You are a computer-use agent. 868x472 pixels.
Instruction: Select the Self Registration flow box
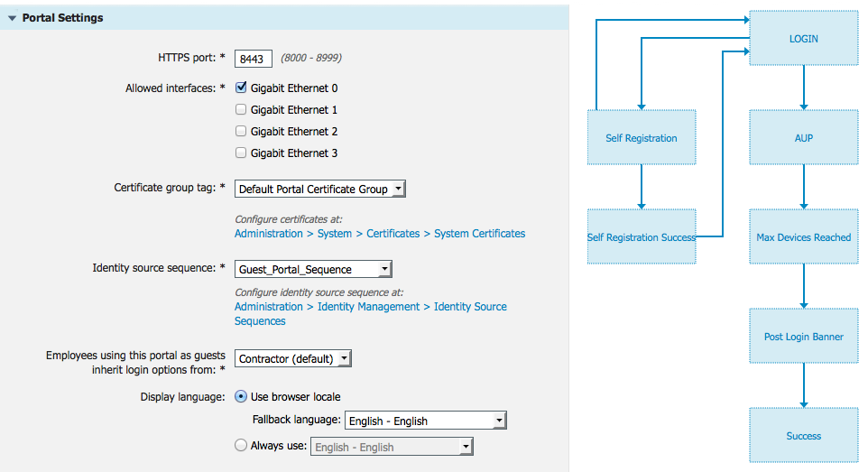coord(642,138)
